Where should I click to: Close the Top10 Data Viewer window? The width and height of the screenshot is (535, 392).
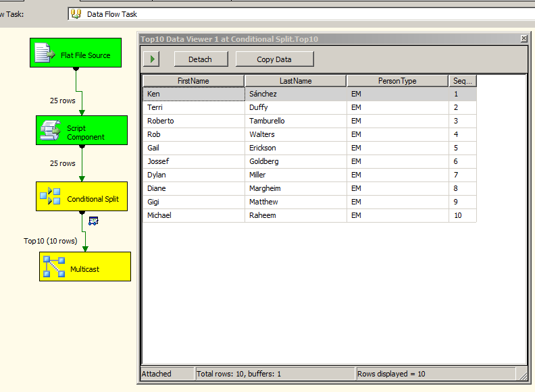524,38
